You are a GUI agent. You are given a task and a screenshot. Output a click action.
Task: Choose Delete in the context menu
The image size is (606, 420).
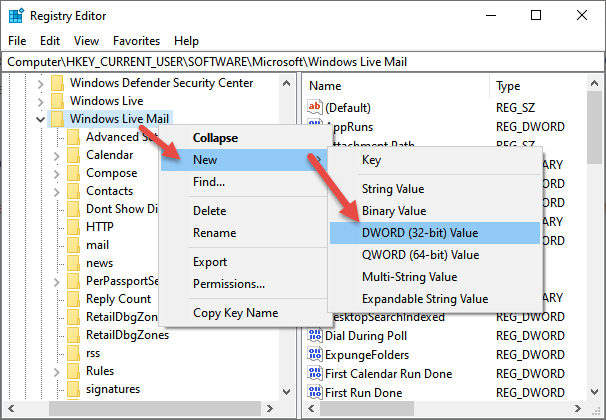[x=245, y=211]
